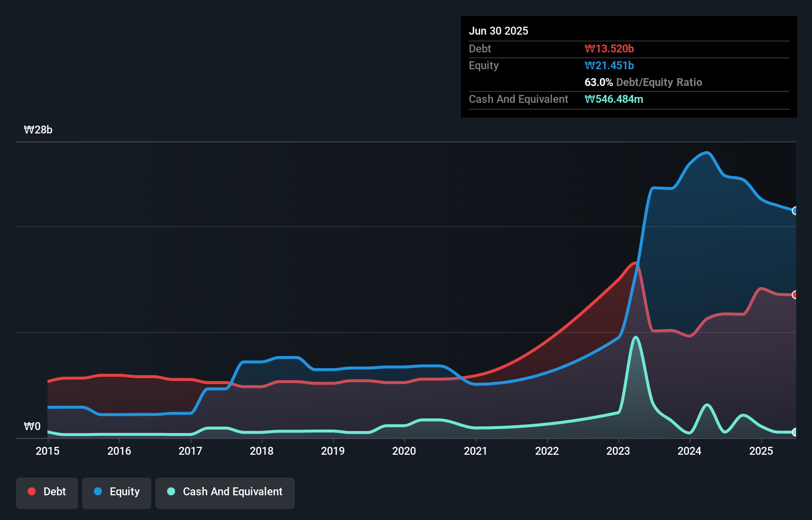This screenshot has width=812, height=520.
Task: Click the peak of the blue Equity line
Action: pyautogui.click(x=706, y=153)
